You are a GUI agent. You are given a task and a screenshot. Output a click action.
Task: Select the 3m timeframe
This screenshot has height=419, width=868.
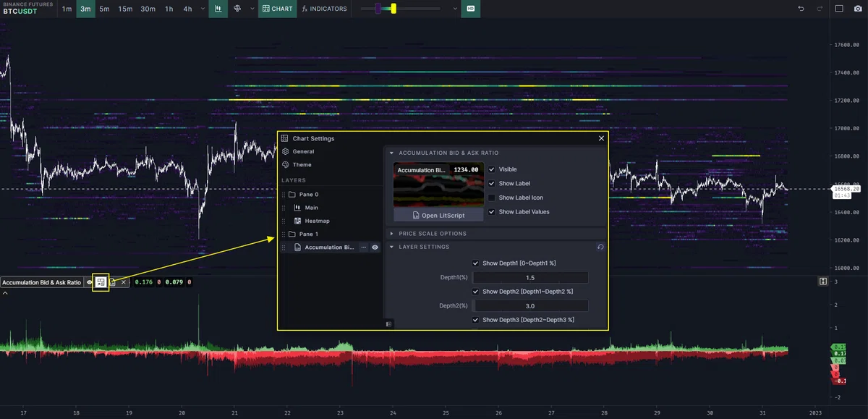pos(86,9)
